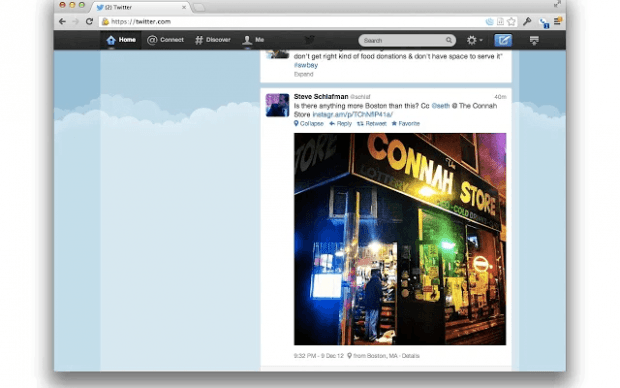Open the Connect tab
620x388 pixels.
pos(165,40)
